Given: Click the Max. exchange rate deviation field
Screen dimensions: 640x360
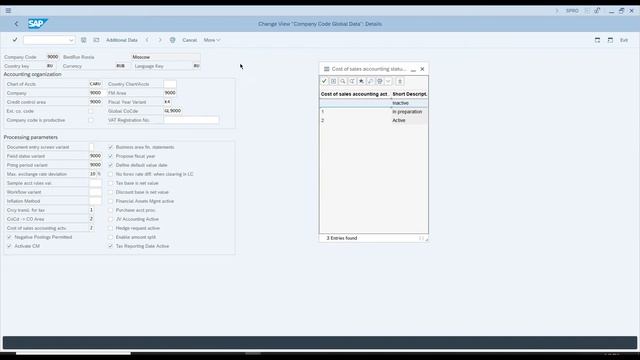Looking at the screenshot, I should pos(93,174).
